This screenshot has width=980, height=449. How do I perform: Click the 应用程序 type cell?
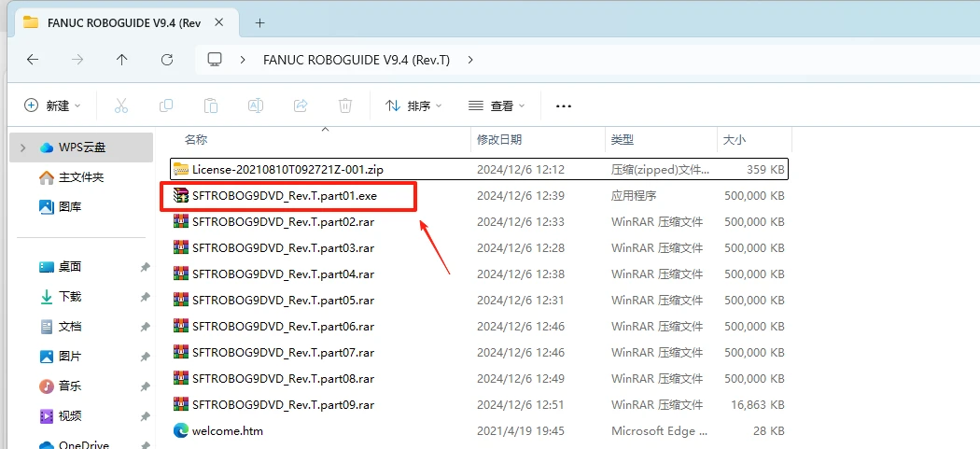(634, 196)
